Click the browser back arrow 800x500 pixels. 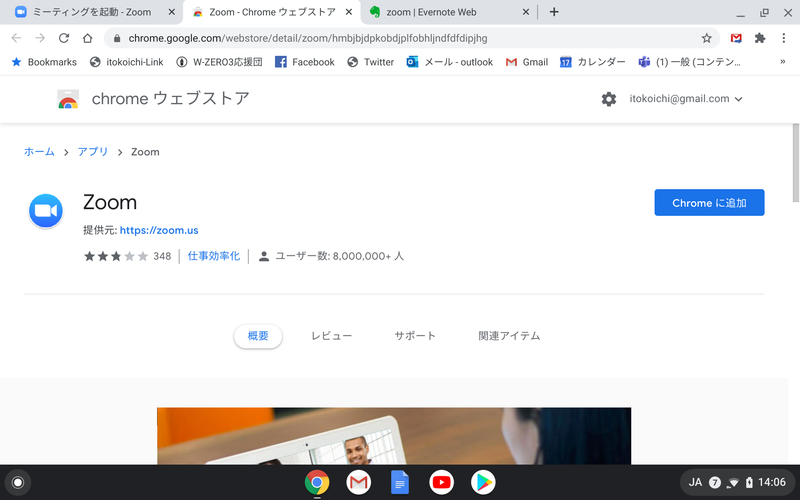16,38
